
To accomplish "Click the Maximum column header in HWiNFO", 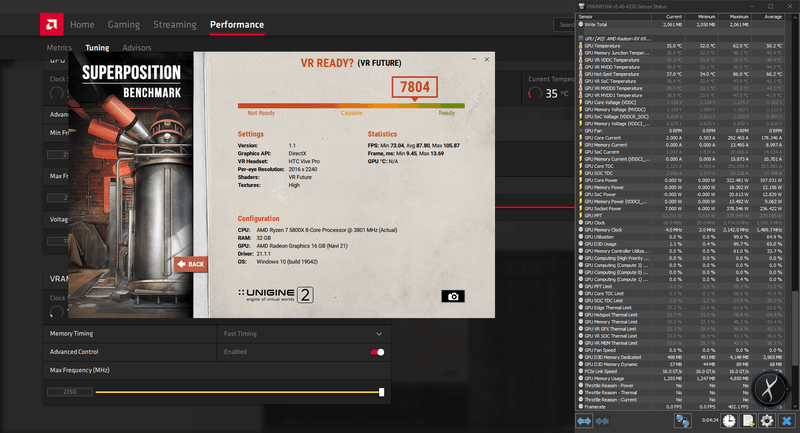I will tap(733, 17).
